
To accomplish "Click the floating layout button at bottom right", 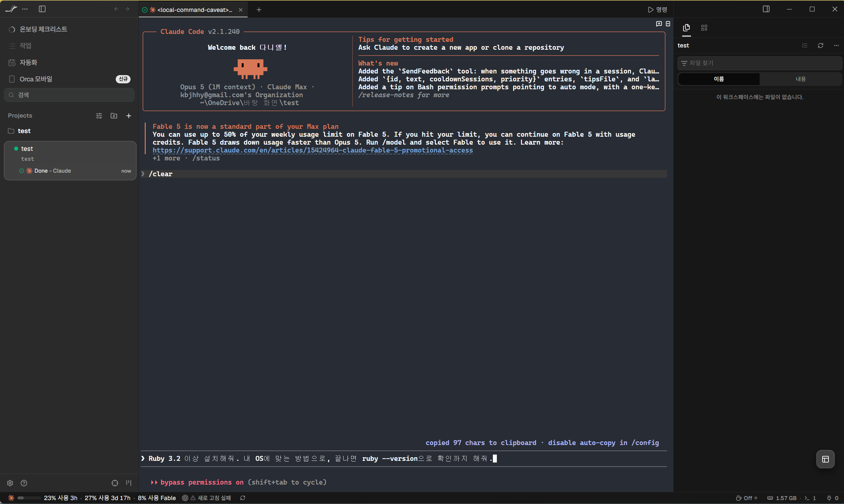I will [825, 459].
